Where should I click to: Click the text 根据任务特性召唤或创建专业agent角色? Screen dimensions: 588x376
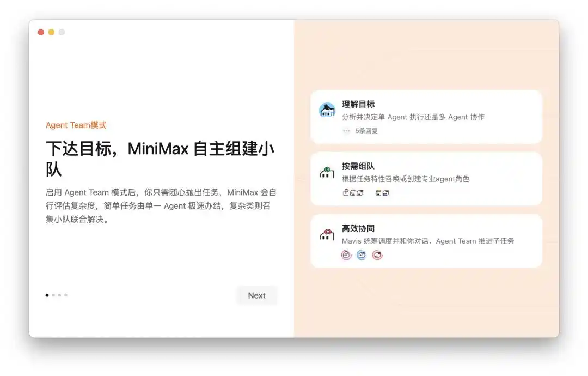point(406,179)
